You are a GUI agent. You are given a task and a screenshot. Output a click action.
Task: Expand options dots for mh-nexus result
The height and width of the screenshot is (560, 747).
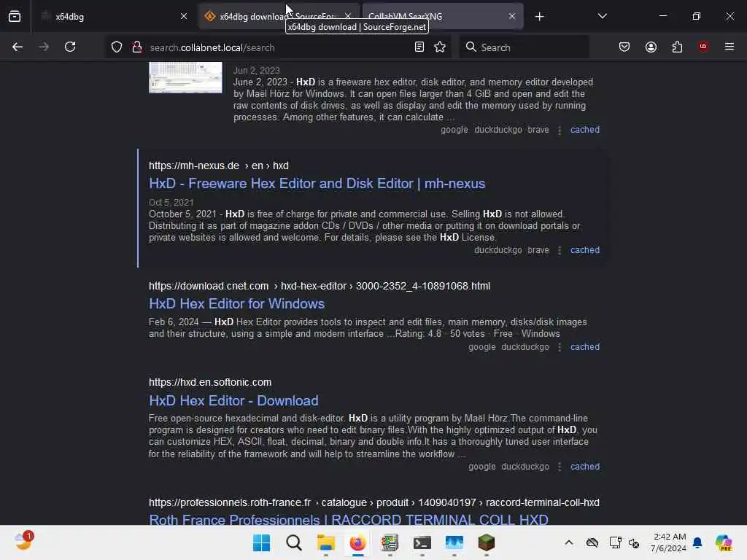pyautogui.click(x=560, y=251)
